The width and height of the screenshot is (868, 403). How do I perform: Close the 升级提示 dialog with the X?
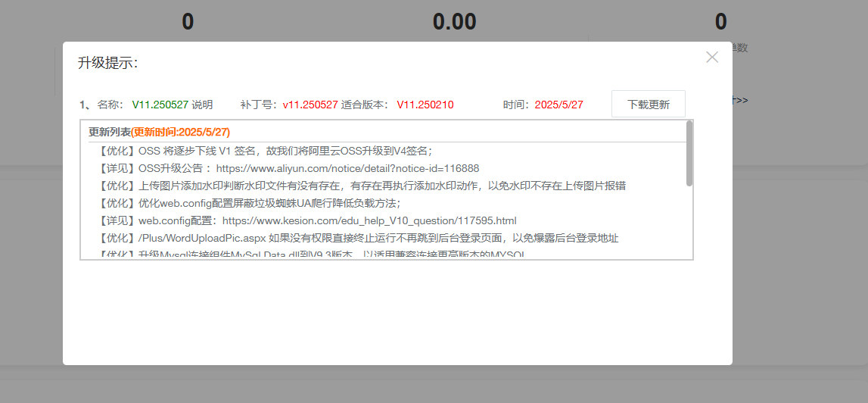(711, 57)
